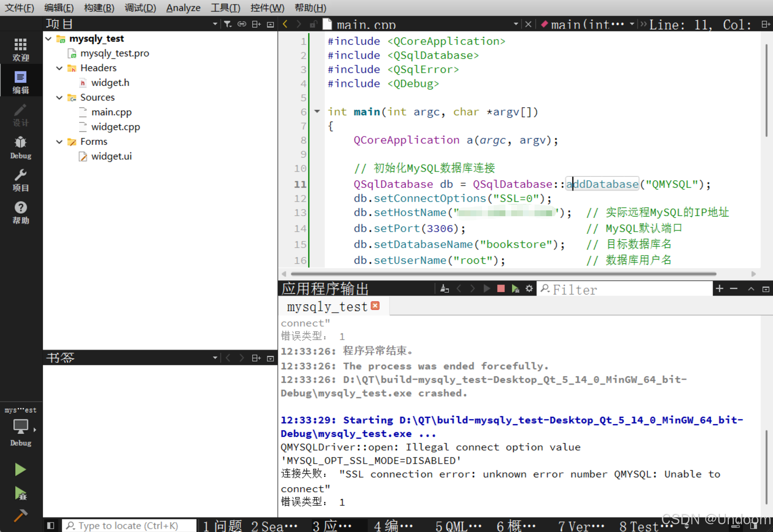Collapse the Headers folder
The image size is (773, 532).
tap(59, 68)
